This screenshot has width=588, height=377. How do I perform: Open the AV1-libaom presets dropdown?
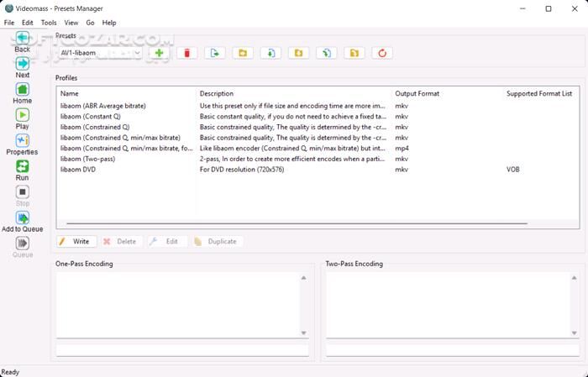(x=99, y=53)
